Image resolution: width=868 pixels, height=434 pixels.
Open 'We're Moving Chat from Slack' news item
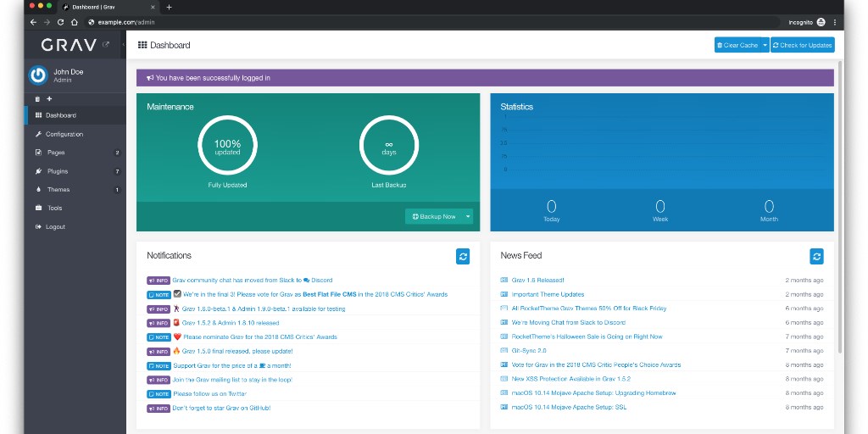pyautogui.click(x=569, y=322)
